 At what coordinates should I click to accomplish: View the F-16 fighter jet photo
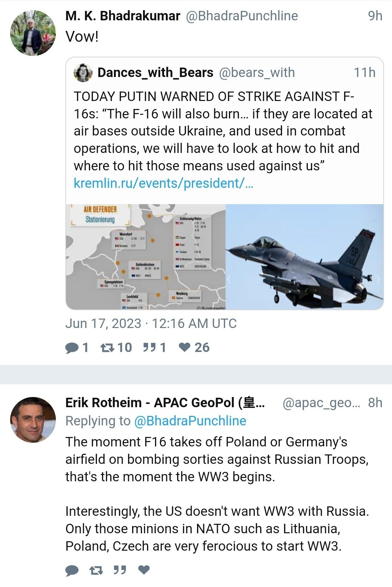[305, 257]
